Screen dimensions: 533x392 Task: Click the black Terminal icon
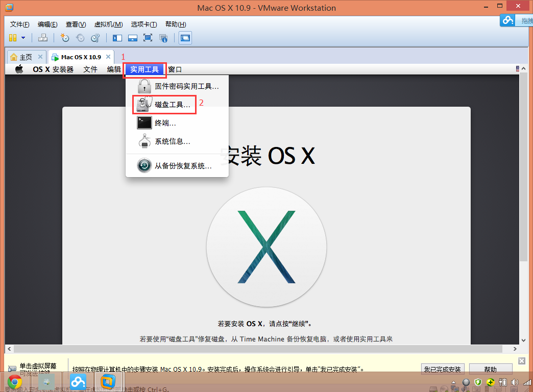144,122
